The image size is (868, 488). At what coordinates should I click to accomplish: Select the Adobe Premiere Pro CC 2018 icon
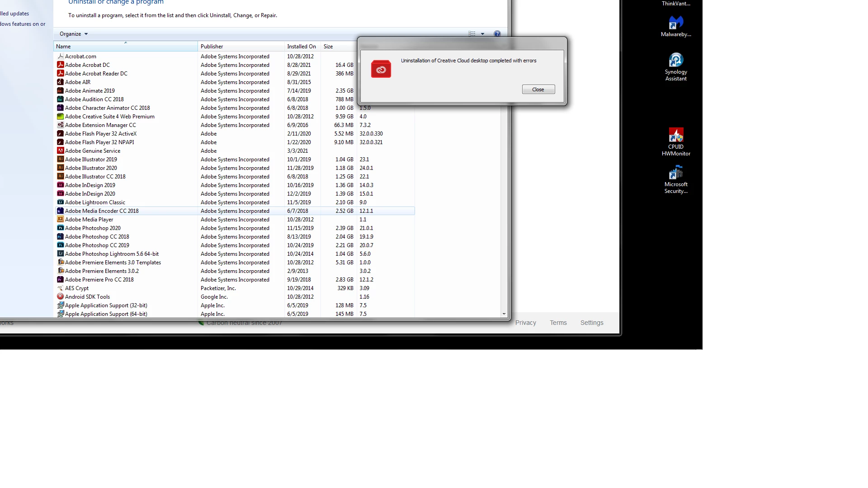tap(60, 280)
